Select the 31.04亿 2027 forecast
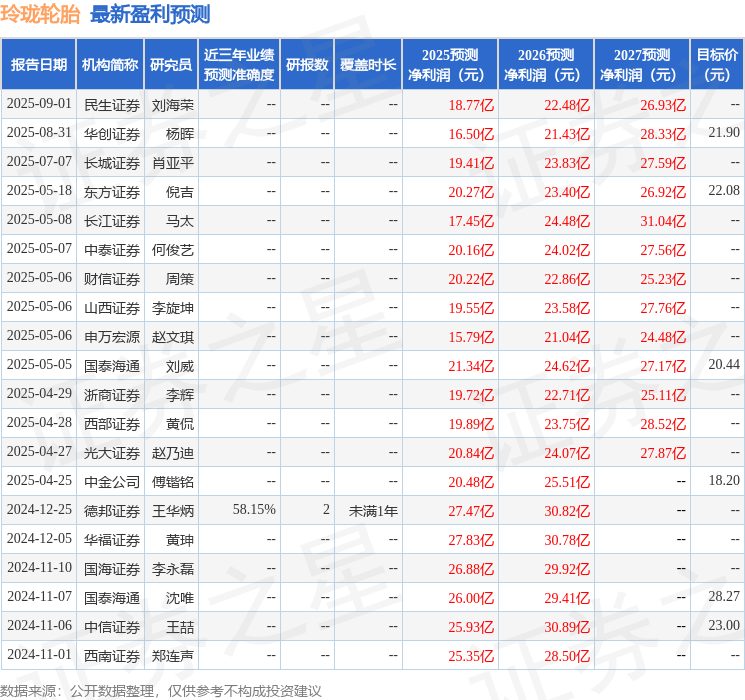The height and width of the screenshot is (700, 745). pyautogui.click(x=663, y=221)
